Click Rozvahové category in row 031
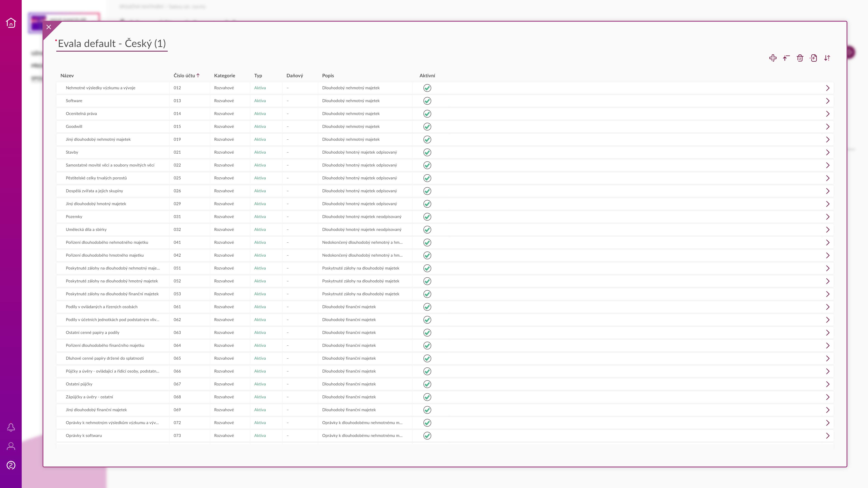Viewport: 868px width, 488px height. [224, 217]
